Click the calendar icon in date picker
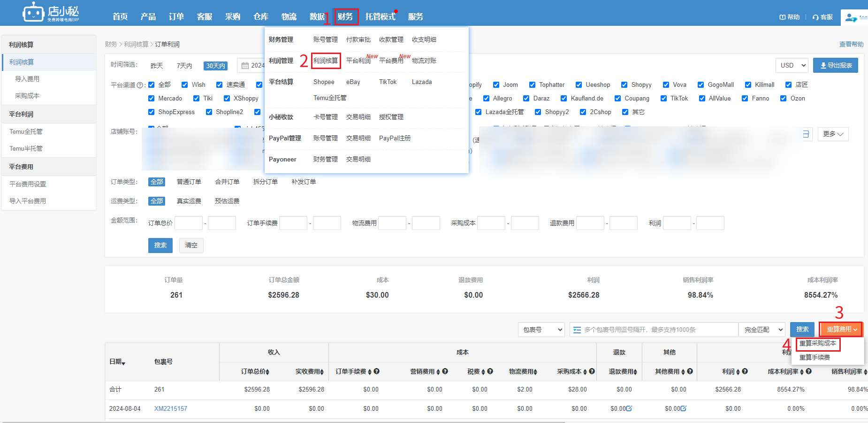The height and width of the screenshot is (423, 868). point(245,66)
